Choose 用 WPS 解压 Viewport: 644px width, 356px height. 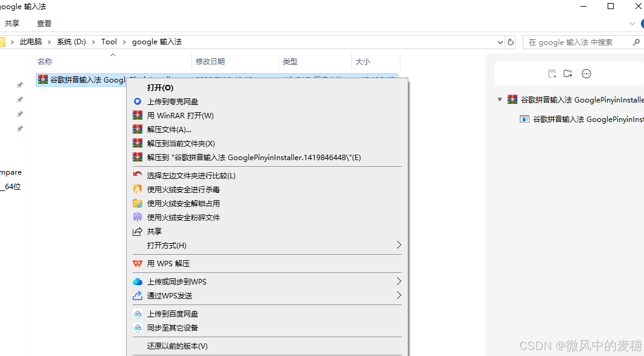(168, 263)
